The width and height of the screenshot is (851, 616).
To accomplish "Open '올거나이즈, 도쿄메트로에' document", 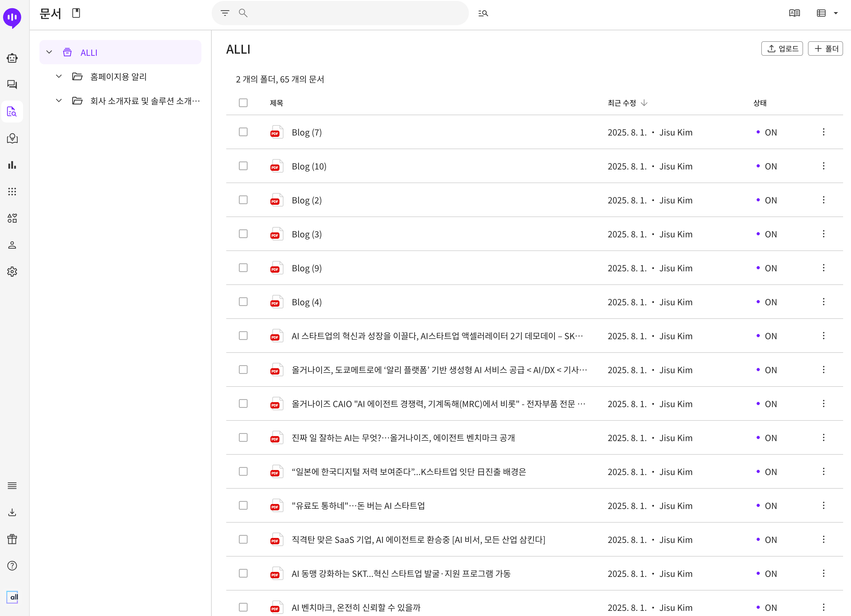I will (x=439, y=370).
